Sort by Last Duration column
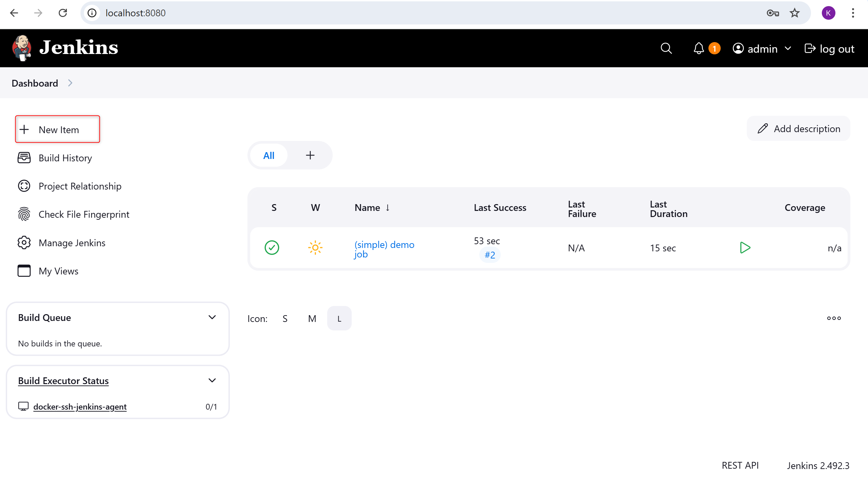This screenshot has height=486, width=868. (668, 209)
